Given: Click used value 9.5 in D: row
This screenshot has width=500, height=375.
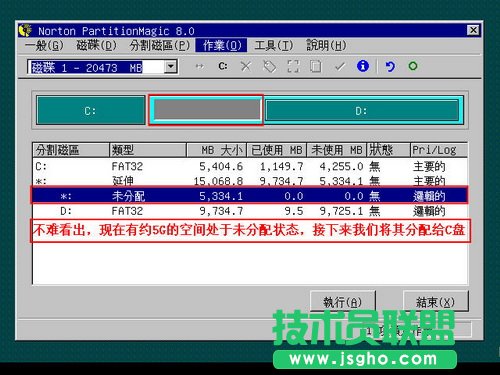Looking at the screenshot, I should [294, 211].
